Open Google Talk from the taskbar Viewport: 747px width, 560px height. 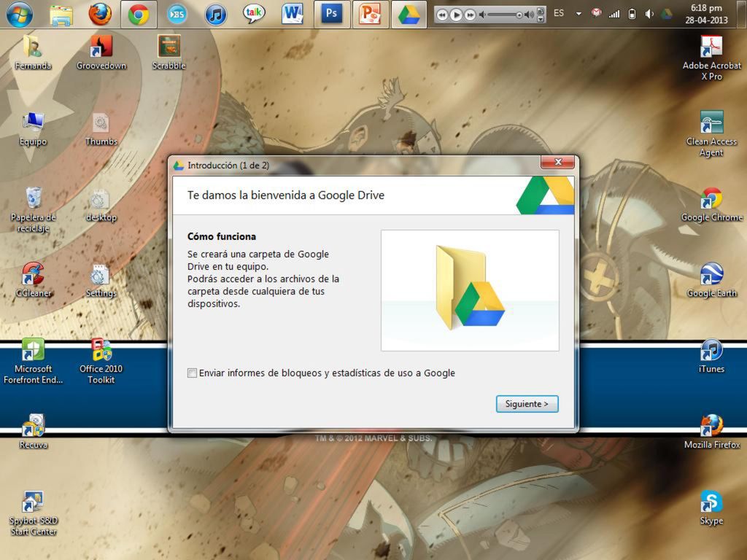click(x=253, y=14)
